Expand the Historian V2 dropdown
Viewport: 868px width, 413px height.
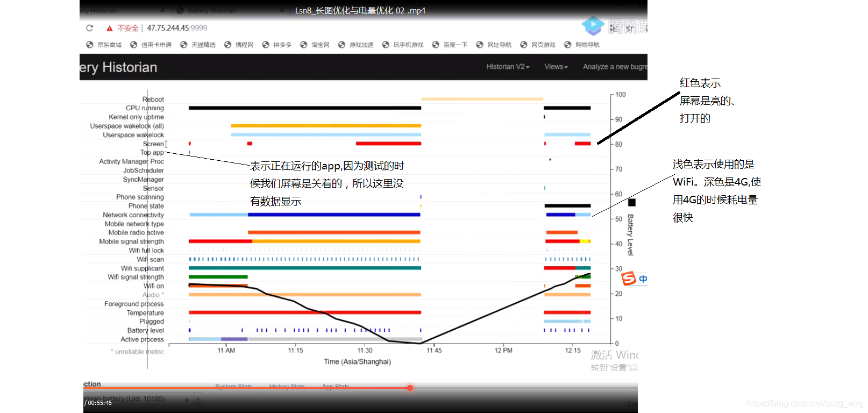coord(508,67)
